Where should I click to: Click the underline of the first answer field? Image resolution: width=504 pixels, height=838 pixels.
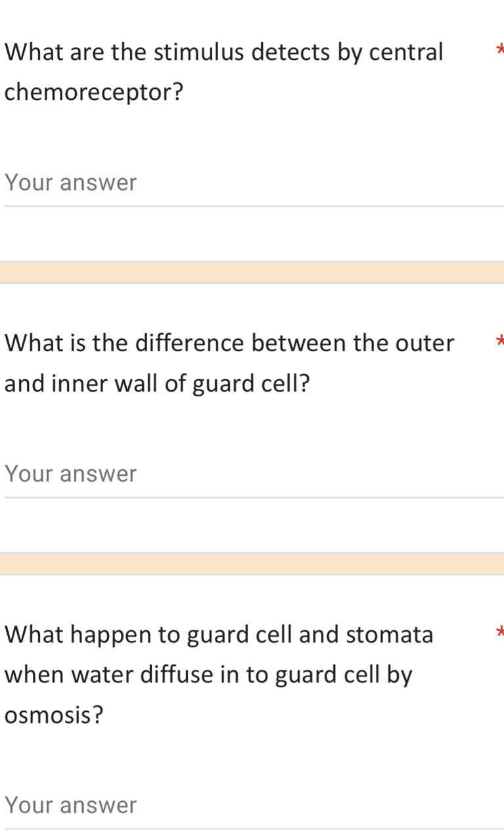[x=252, y=206]
